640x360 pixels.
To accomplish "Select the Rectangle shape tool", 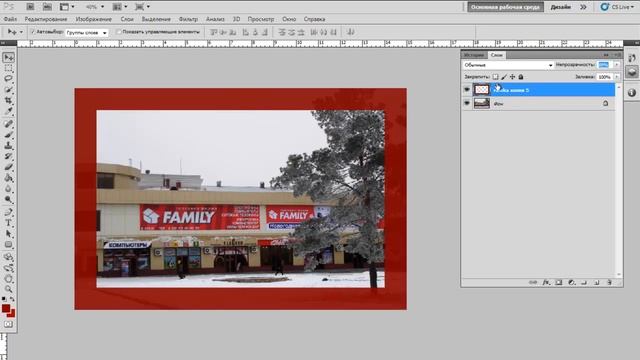I will [x=9, y=244].
